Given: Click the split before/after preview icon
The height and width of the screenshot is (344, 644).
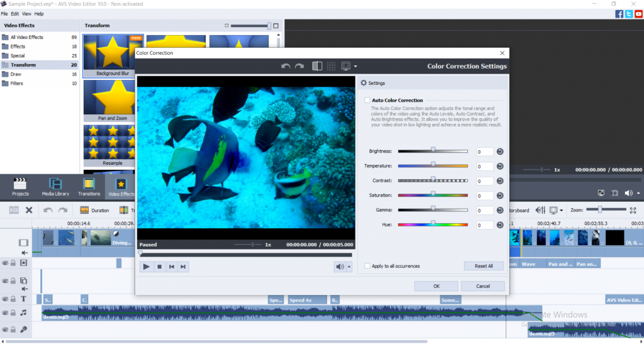Looking at the screenshot, I should 317,66.
